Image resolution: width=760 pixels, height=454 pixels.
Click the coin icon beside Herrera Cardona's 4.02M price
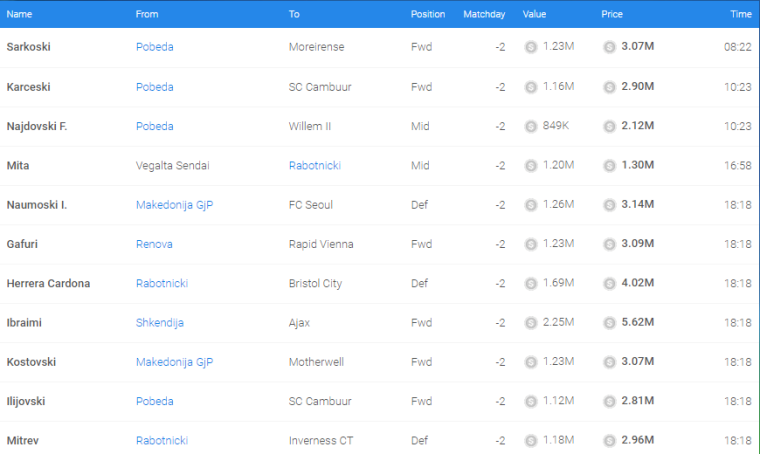pos(609,283)
